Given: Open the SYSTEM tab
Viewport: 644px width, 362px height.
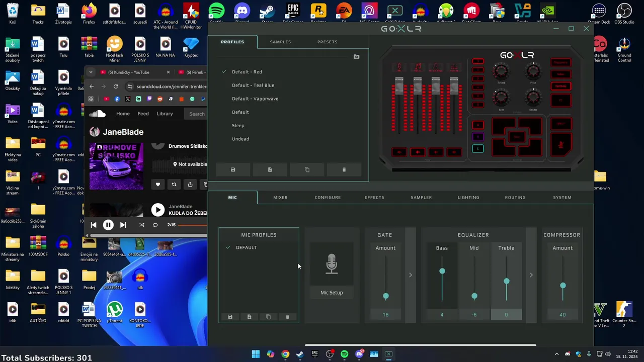Looking at the screenshot, I should pos(562,198).
